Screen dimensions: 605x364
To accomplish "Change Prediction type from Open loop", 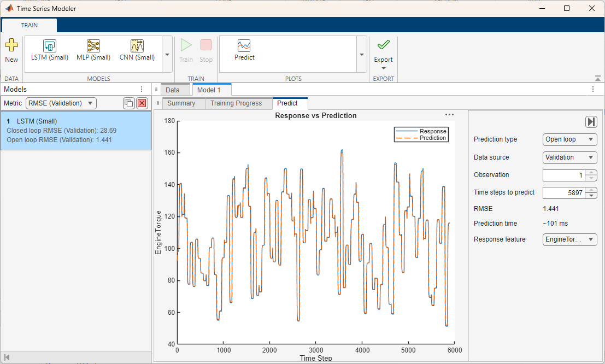I will pos(569,139).
